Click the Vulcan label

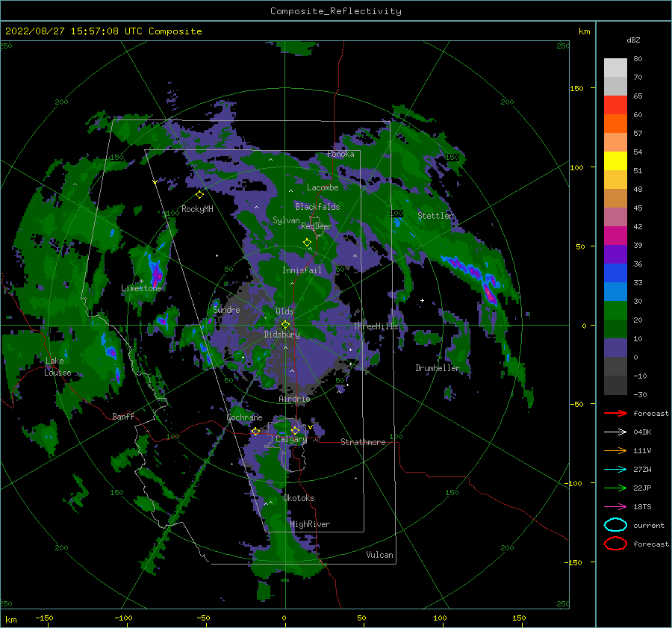(380, 555)
